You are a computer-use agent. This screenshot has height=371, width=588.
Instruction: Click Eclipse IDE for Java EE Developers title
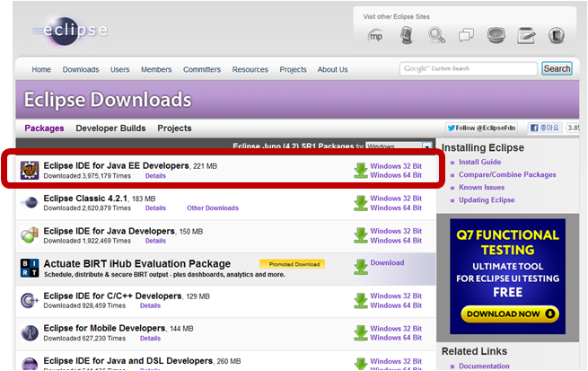116,166
